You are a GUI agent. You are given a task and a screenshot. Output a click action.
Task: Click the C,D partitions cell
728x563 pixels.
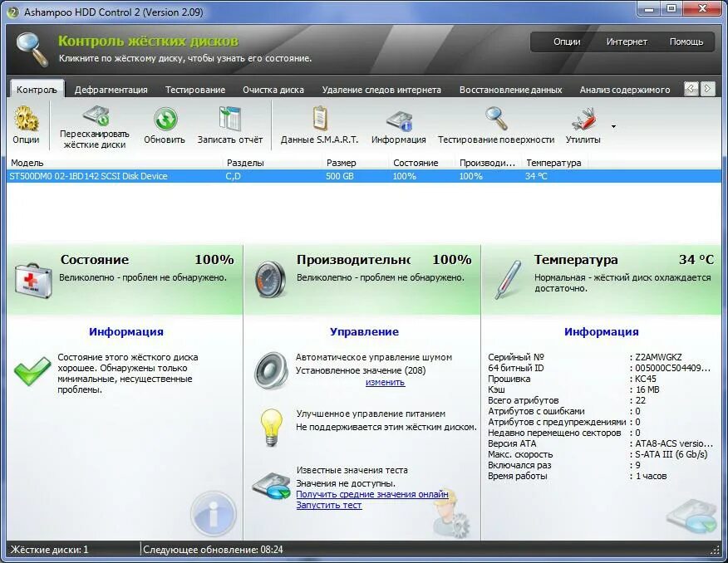click(x=233, y=176)
